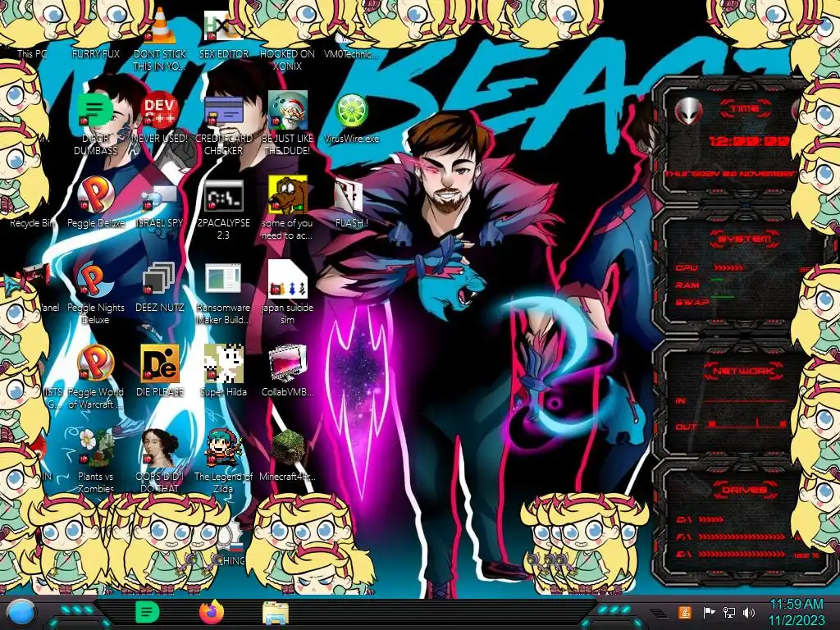Open Firefox from the taskbar

coord(212,612)
